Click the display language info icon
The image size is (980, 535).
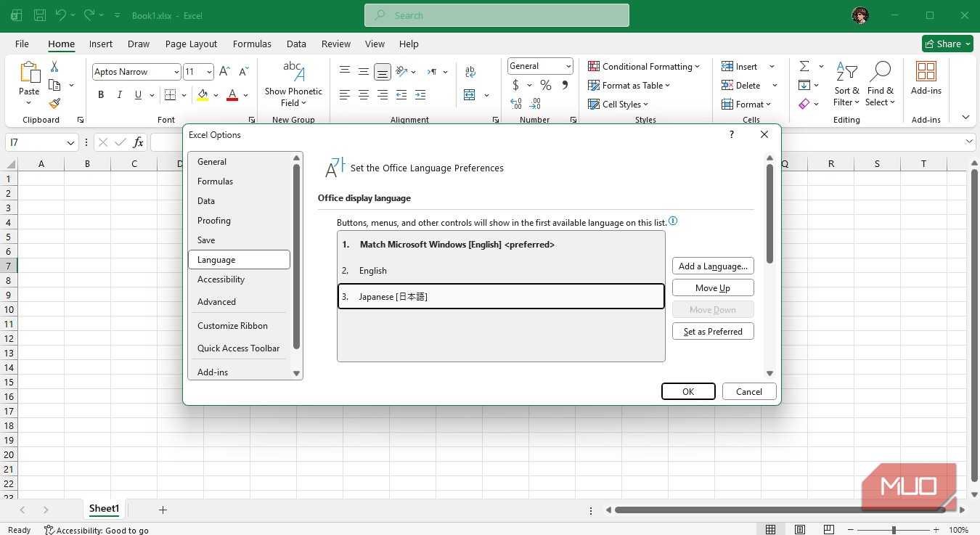pos(673,221)
